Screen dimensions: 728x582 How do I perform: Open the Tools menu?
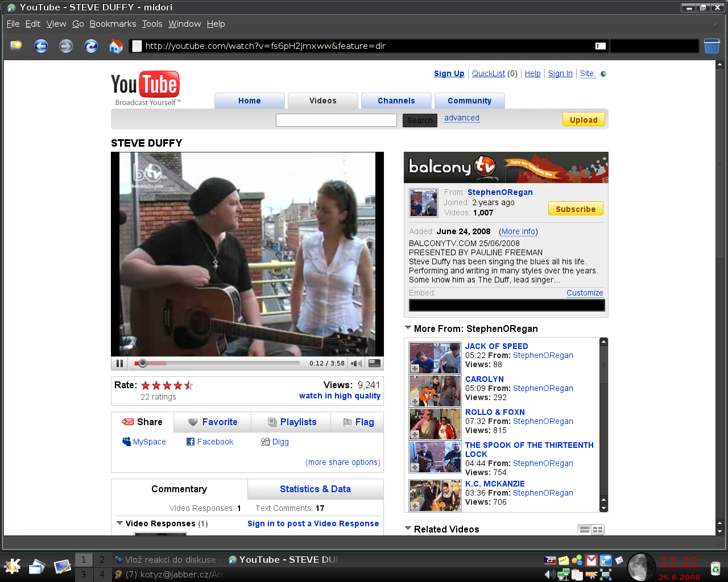coord(152,24)
